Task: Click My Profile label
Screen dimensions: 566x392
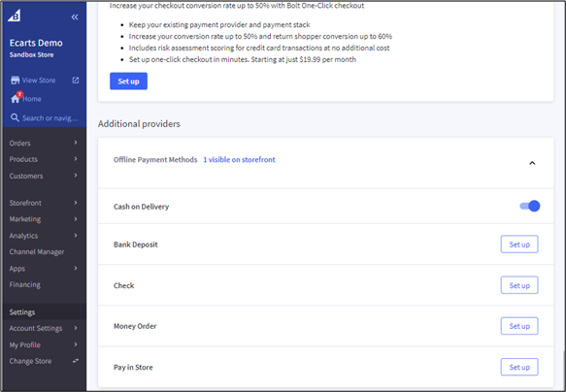Action: (x=25, y=344)
